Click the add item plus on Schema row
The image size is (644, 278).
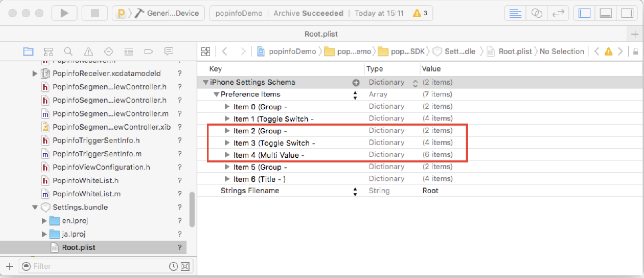[x=356, y=83]
